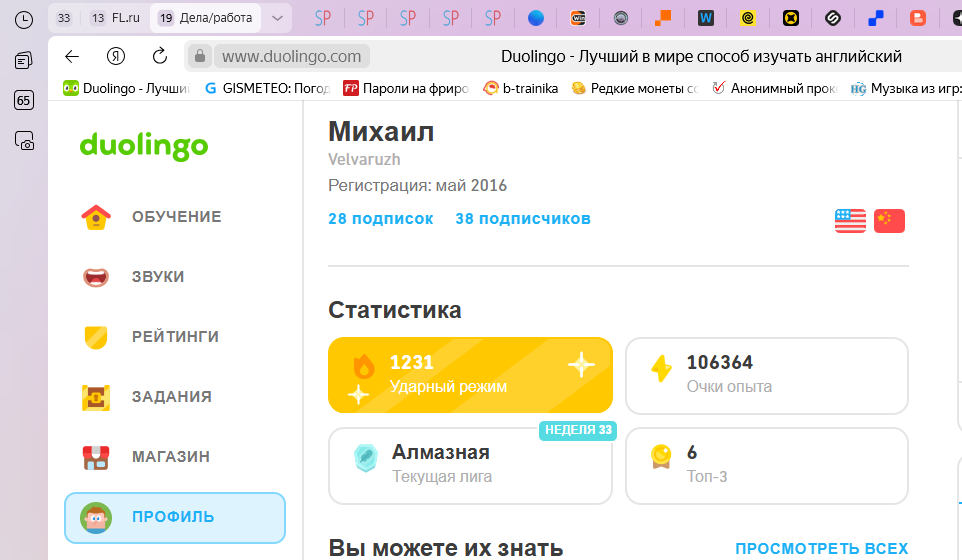Go to ОБУЧЕНИЕ section
The image size is (962, 560).
(175, 217)
